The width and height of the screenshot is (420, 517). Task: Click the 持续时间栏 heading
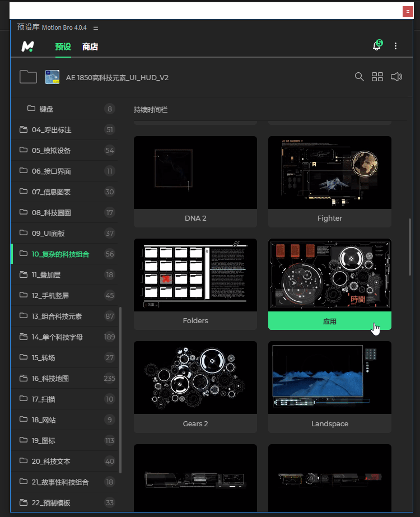point(150,110)
